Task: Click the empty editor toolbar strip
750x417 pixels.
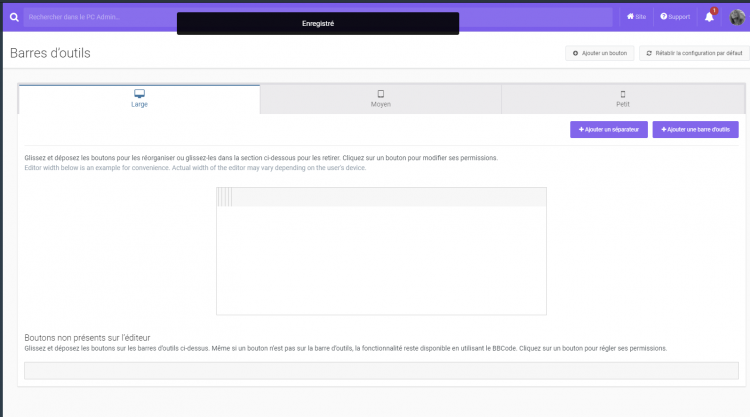Action: pos(390,197)
